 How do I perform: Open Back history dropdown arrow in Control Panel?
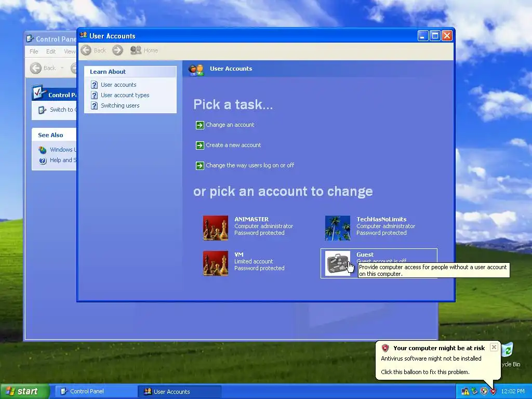point(62,68)
